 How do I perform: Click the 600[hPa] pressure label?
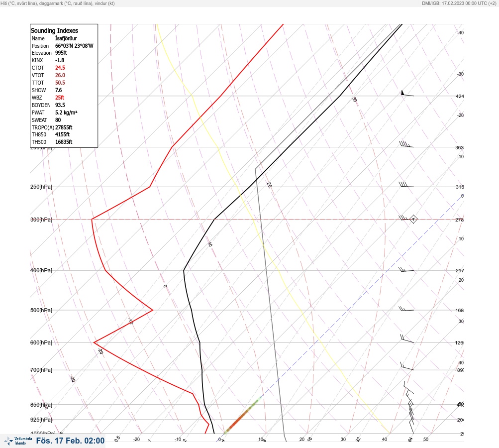point(41,342)
